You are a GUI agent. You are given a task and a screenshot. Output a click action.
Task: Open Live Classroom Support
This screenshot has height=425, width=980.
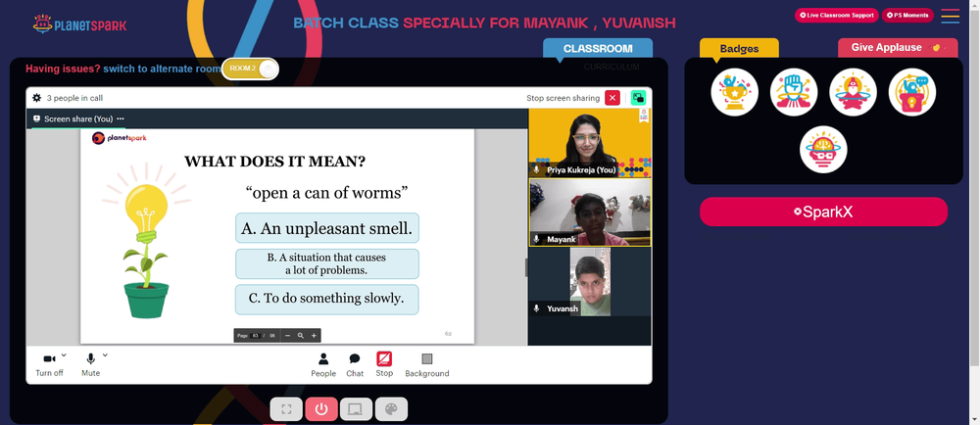837,15
